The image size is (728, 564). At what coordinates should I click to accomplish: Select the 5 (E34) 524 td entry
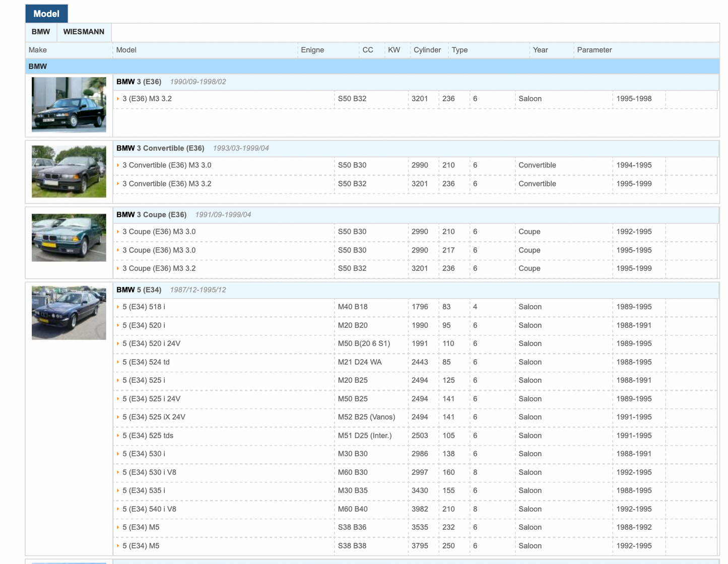(146, 362)
